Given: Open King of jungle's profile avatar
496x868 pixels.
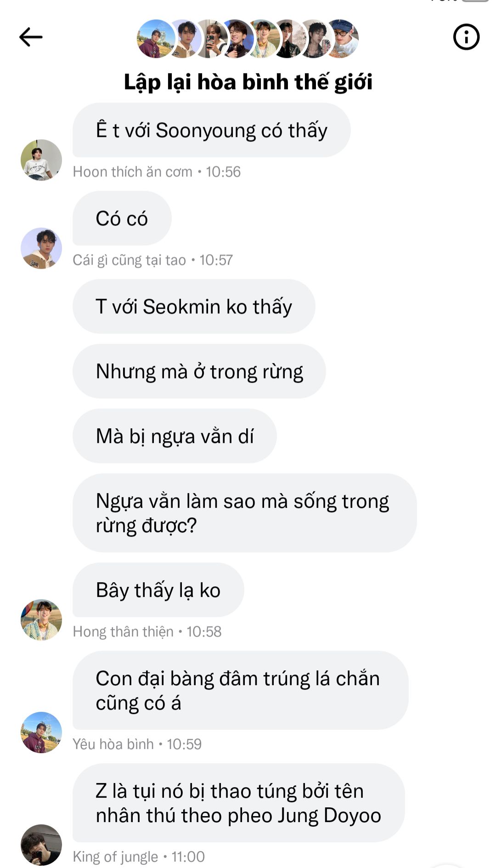Looking at the screenshot, I should pos(41,845).
